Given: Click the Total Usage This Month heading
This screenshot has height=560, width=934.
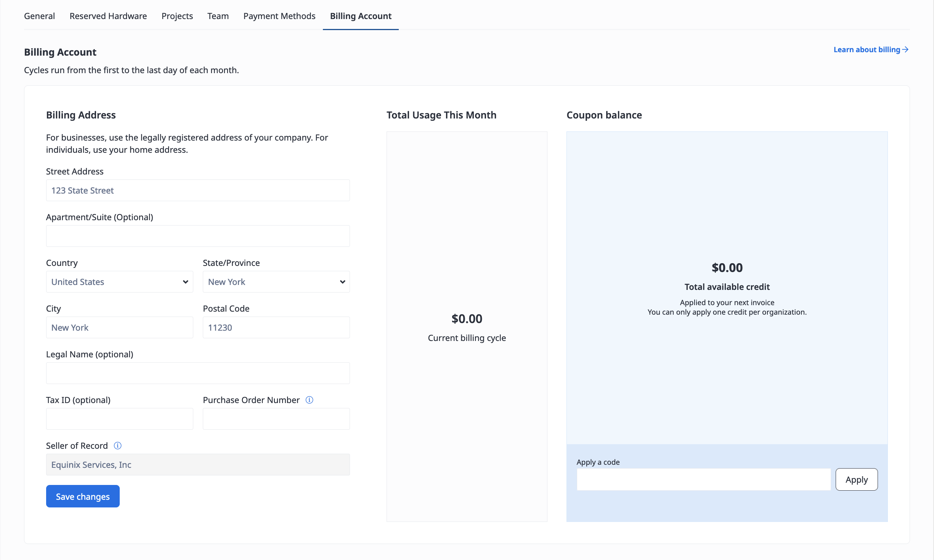Looking at the screenshot, I should point(441,115).
